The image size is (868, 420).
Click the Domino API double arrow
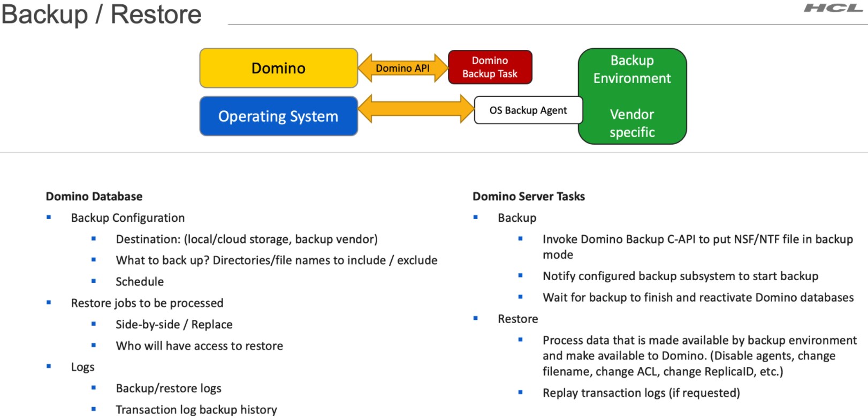[402, 68]
